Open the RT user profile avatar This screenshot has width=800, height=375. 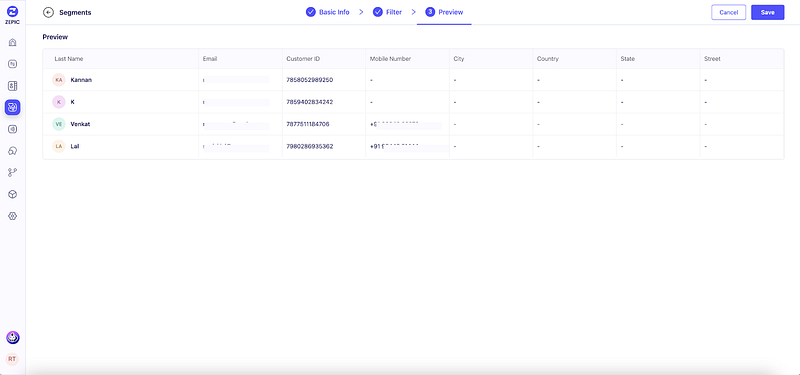pyautogui.click(x=12, y=359)
